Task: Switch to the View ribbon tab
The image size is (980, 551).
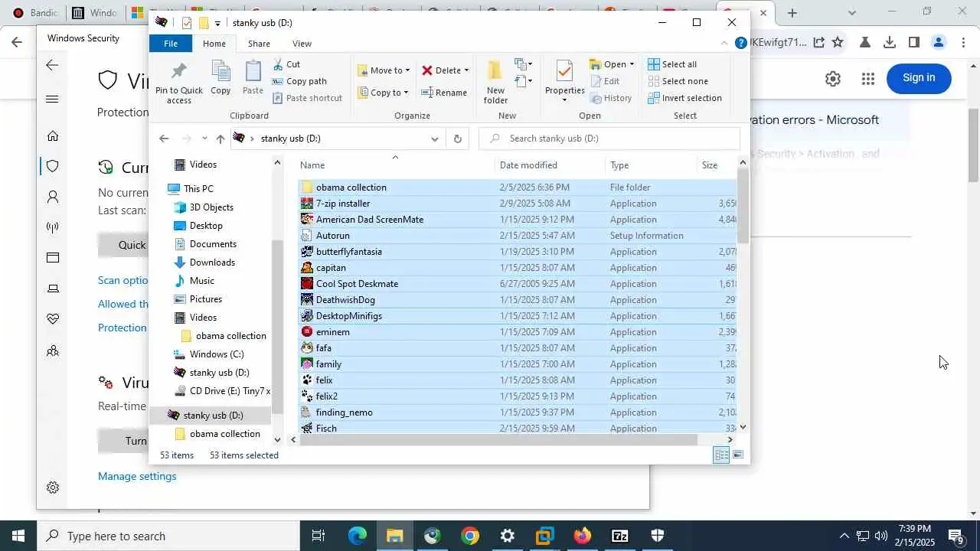Action: tap(302, 44)
